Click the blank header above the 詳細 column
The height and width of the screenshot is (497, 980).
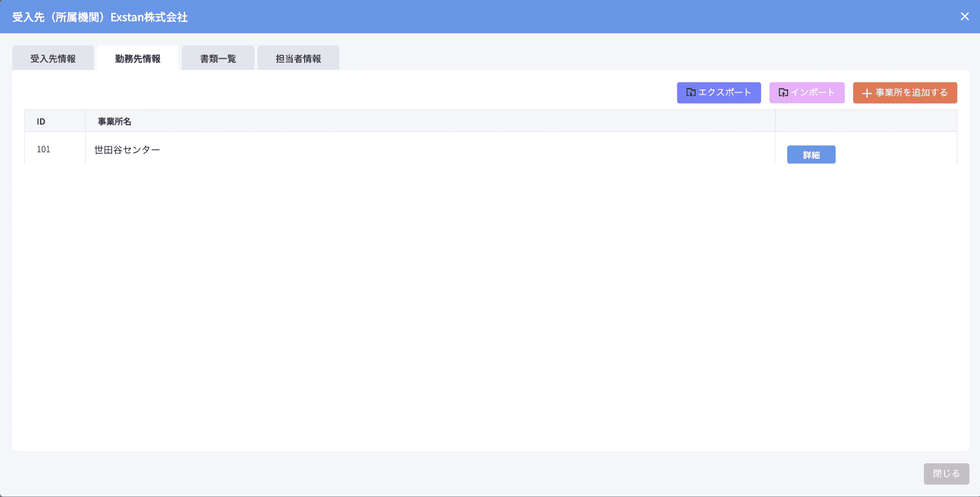coord(866,121)
